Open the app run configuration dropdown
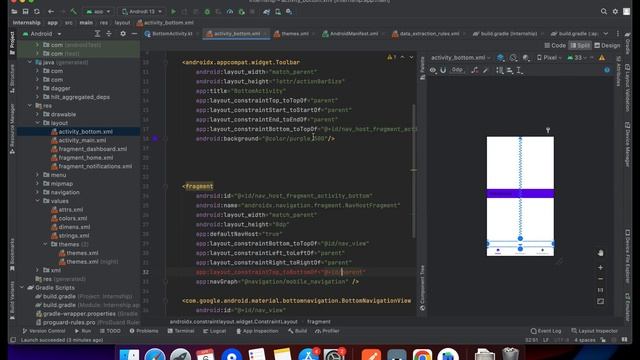Viewport: 640px width, 360px height. pos(98,12)
